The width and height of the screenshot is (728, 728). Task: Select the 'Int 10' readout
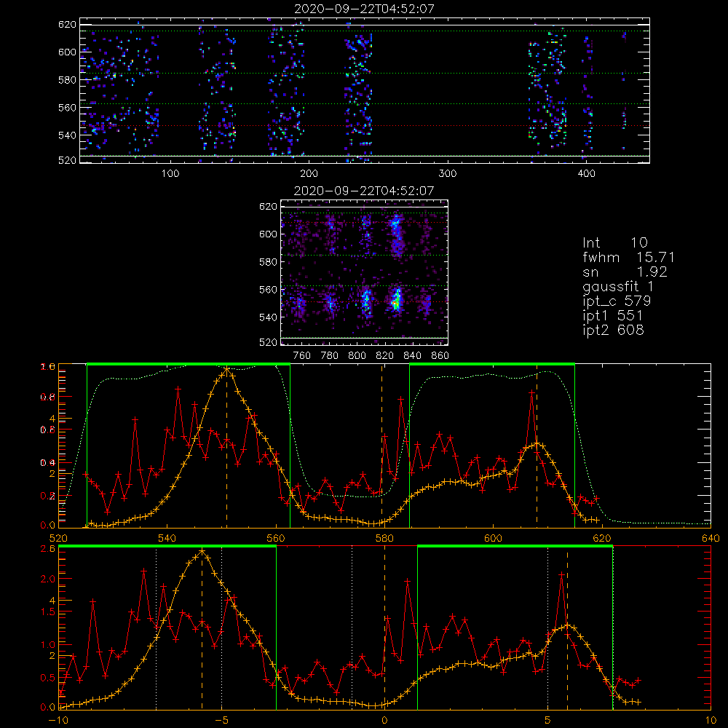pos(615,242)
